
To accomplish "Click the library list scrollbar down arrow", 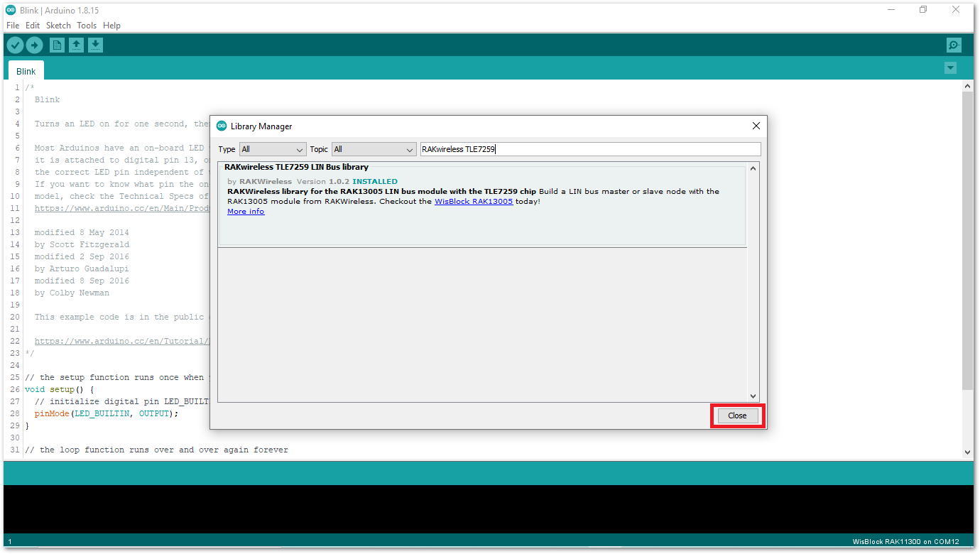I will pos(753,396).
